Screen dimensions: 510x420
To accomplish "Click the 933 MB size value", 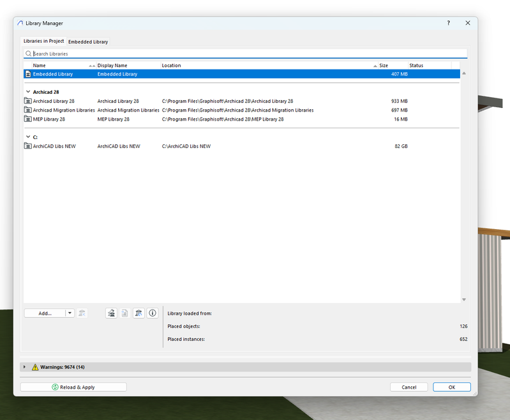I will [x=400, y=101].
